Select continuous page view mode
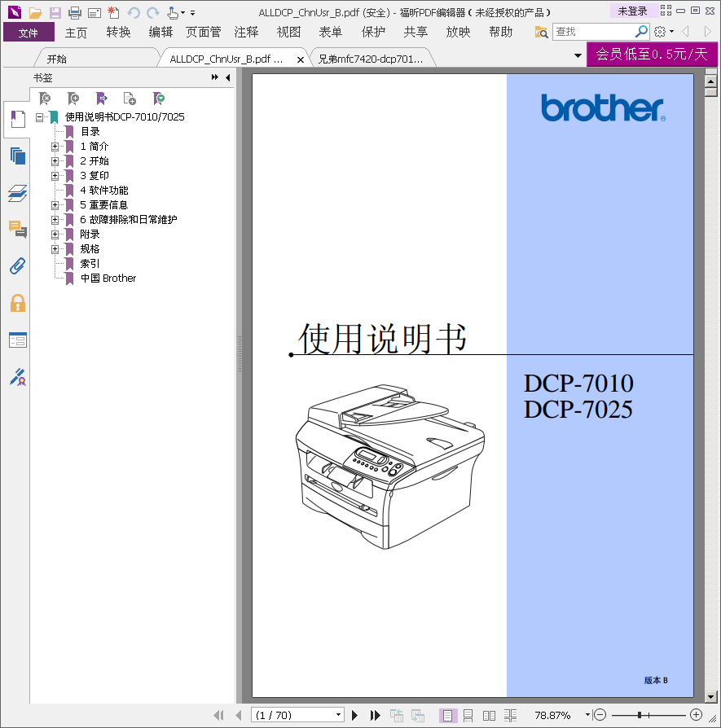Viewport: 721px width, 728px height. coord(468,716)
